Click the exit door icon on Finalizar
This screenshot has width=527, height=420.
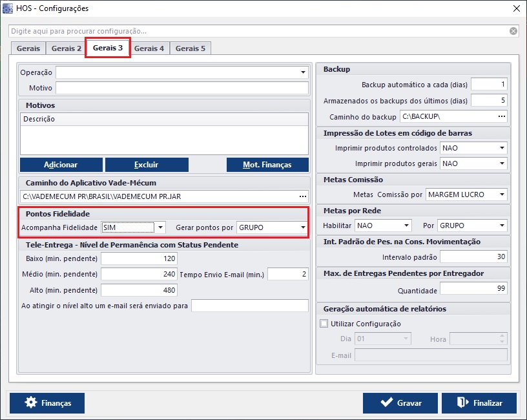463,403
